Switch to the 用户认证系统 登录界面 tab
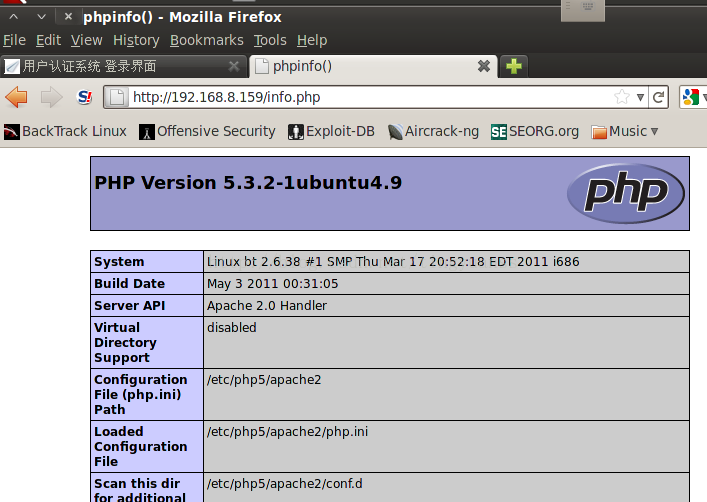This screenshot has height=502, width=707. pos(123,66)
